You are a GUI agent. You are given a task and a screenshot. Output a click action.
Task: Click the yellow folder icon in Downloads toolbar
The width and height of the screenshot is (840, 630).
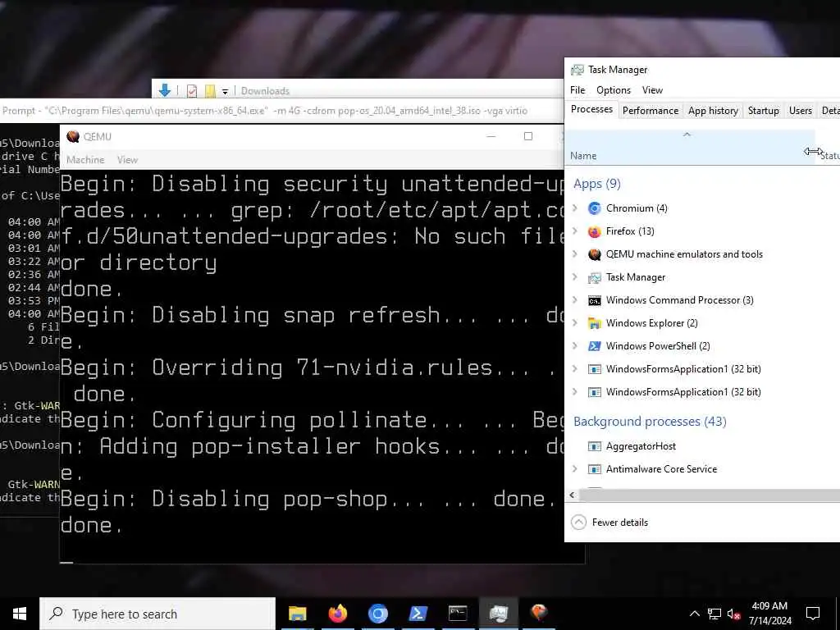coord(210,91)
